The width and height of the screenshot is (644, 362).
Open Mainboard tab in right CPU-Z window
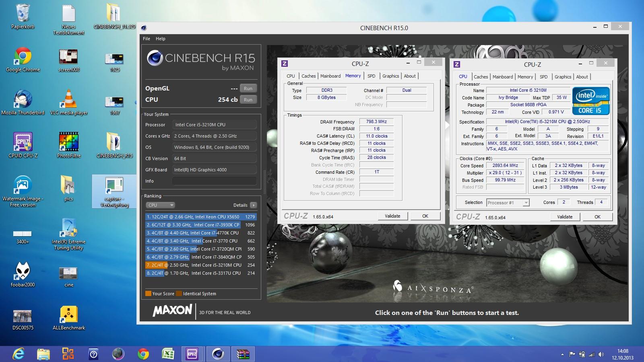click(503, 77)
